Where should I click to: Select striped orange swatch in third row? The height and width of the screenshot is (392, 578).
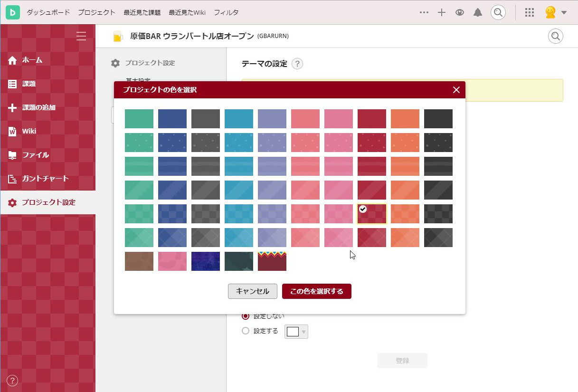tap(405, 166)
